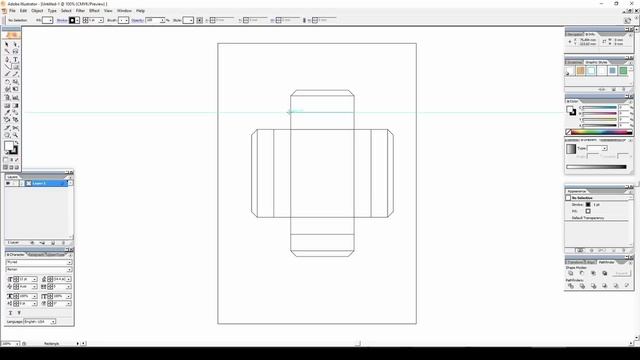Screen dimensions: 640x360
Task: Expand Layer 1 disclosure triangle
Action: click(x=22, y=183)
